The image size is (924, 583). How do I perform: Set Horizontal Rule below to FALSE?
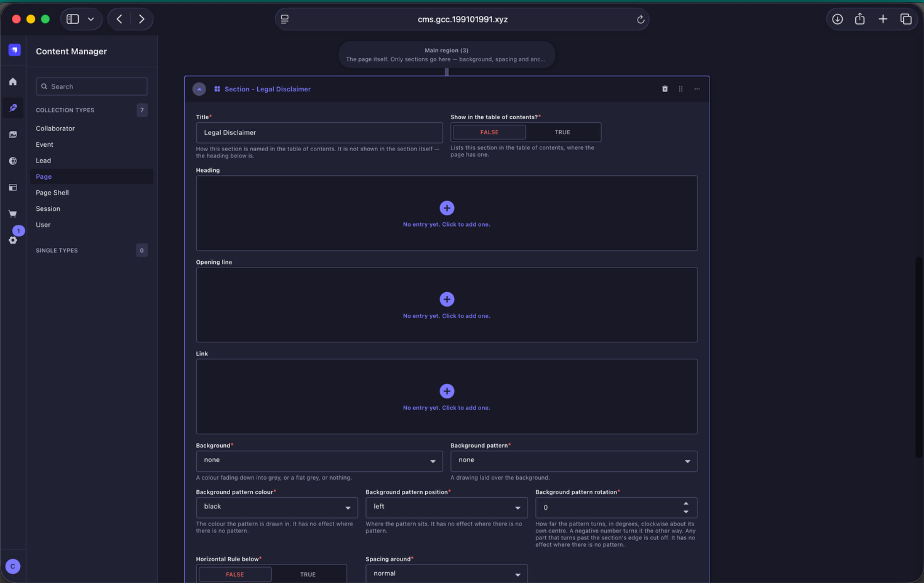click(235, 574)
